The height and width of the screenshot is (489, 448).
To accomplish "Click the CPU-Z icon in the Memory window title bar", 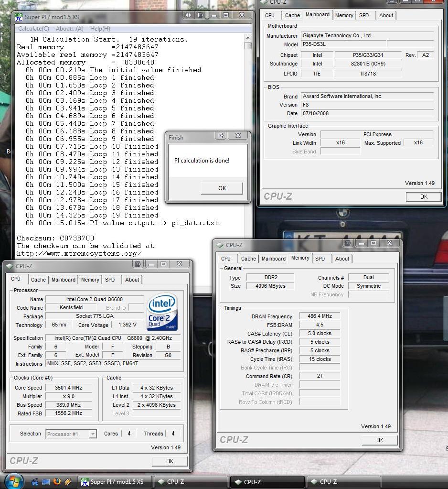I will (x=220, y=245).
